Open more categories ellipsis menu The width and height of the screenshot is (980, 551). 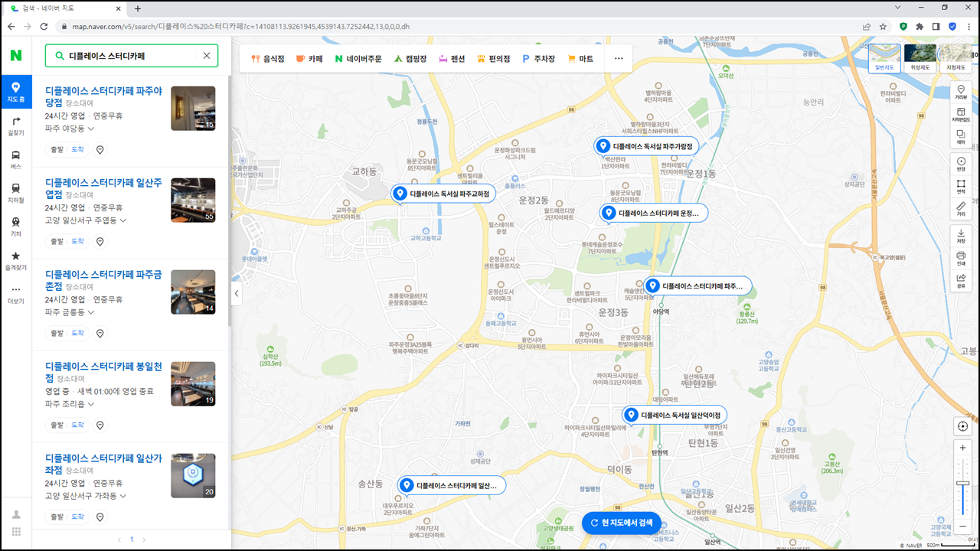pos(619,58)
